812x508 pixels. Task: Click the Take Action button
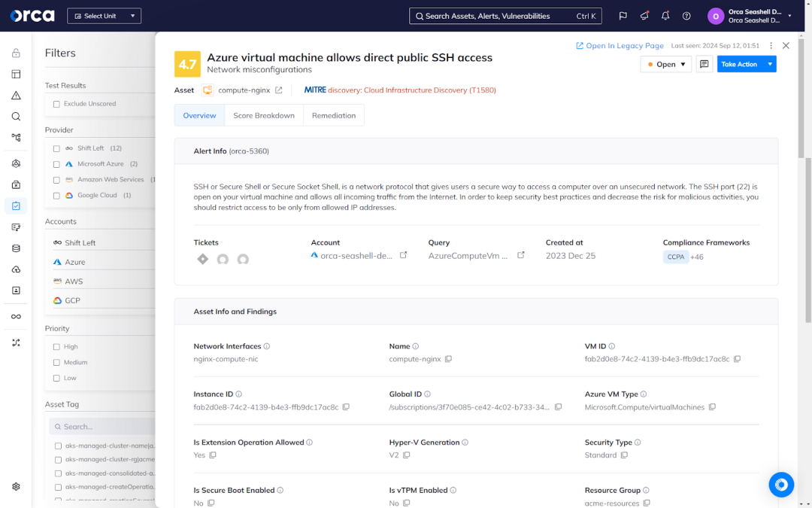(740, 64)
